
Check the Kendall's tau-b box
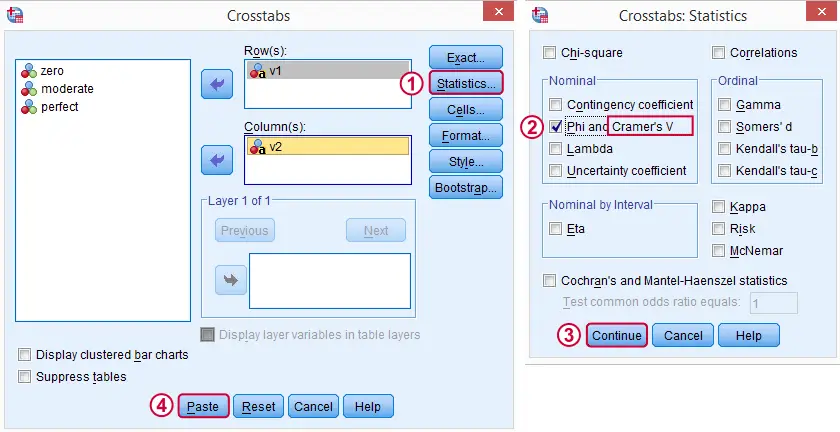point(724,148)
